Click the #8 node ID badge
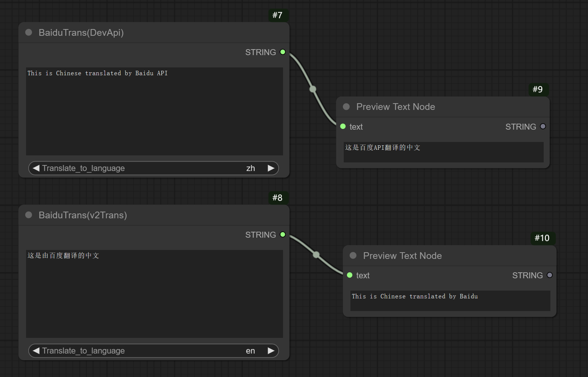 click(278, 198)
